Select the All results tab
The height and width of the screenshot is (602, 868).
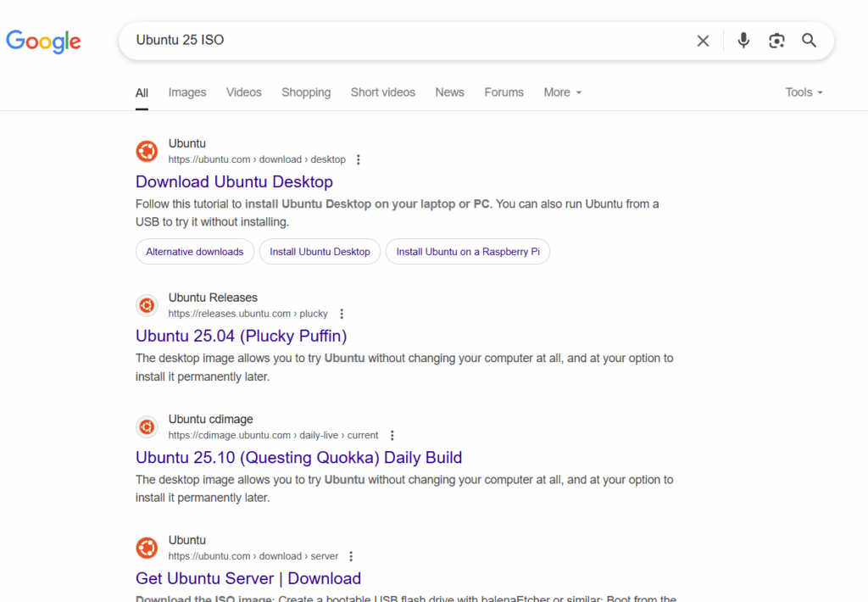click(x=142, y=92)
